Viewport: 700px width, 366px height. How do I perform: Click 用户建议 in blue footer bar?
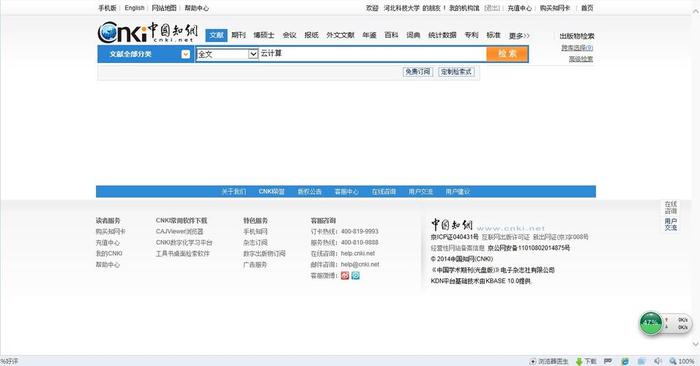point(458,191)
